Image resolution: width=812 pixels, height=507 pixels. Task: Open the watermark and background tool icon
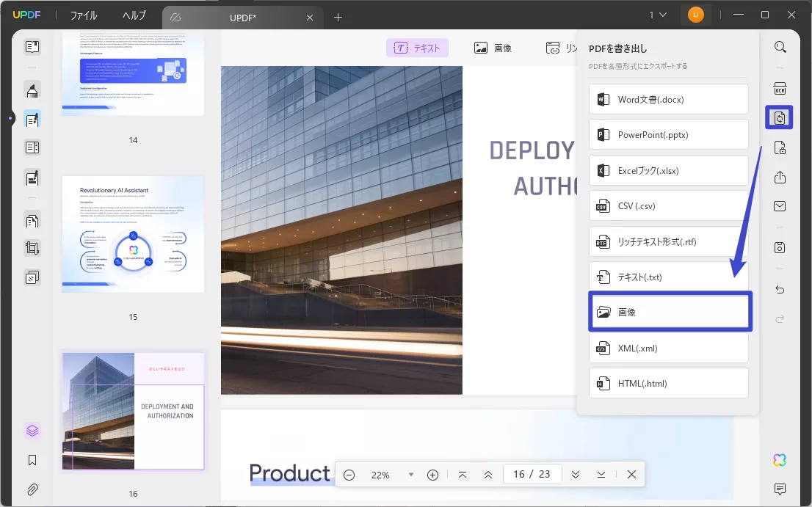pyautogui.click(x=32, y=277)
